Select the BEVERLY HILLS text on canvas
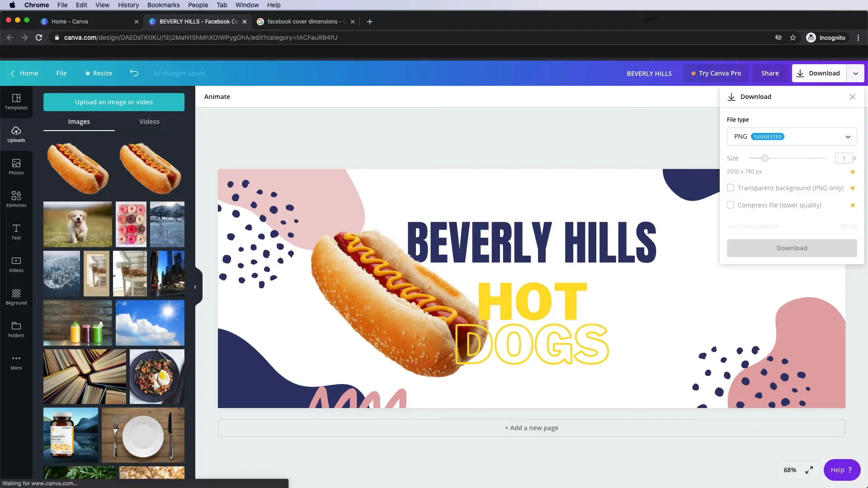 click(x=532, y=242)
